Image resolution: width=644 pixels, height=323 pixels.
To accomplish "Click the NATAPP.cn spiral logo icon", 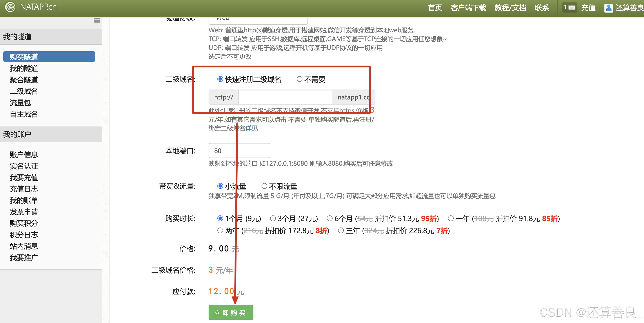I will click(10, 7).
